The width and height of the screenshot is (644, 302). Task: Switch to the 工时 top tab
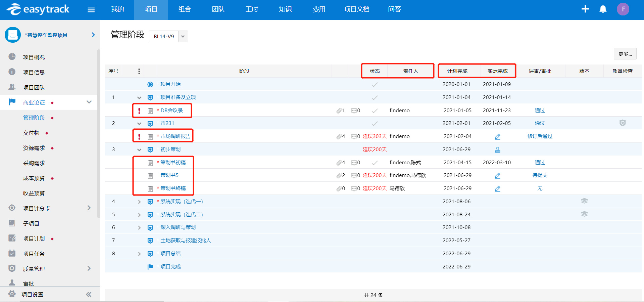252,9
